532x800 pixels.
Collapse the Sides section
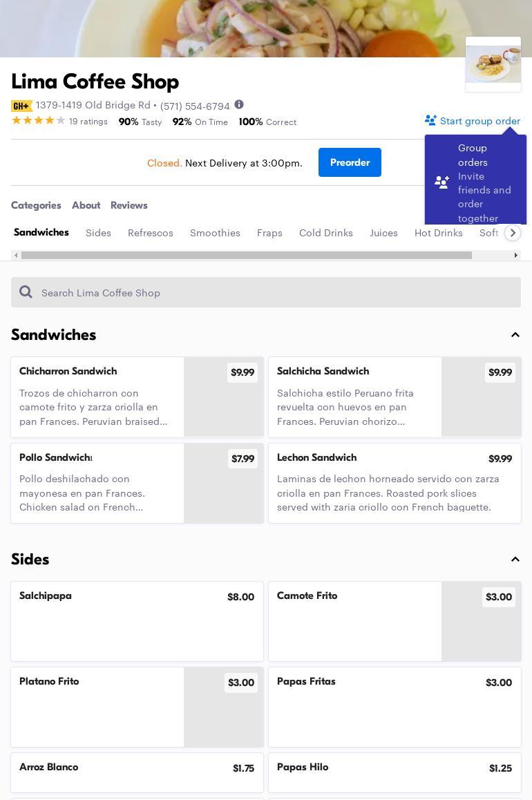pos(515,560)
